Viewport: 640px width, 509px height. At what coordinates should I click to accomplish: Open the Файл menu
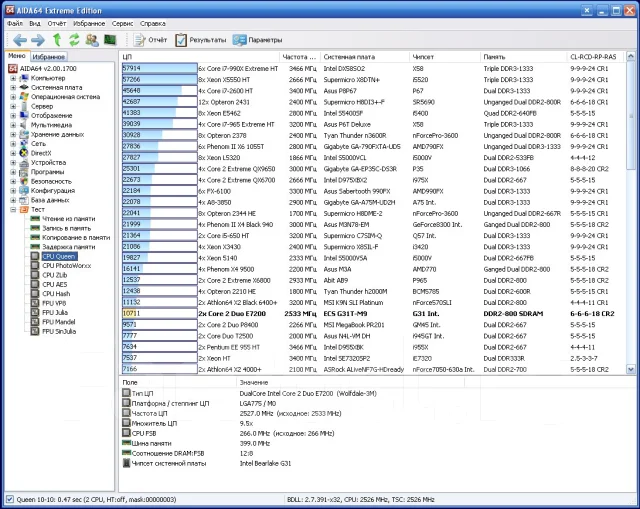15,24
